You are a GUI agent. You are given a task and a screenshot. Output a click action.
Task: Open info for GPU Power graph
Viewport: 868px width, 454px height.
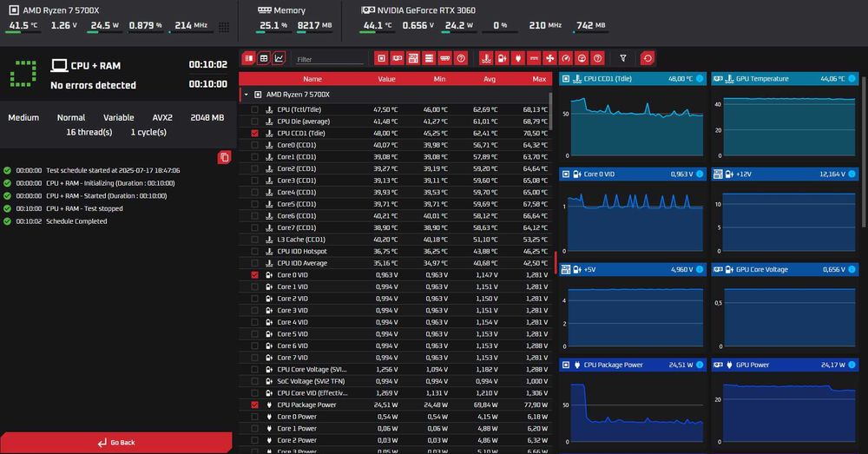(x=852, y=365)
